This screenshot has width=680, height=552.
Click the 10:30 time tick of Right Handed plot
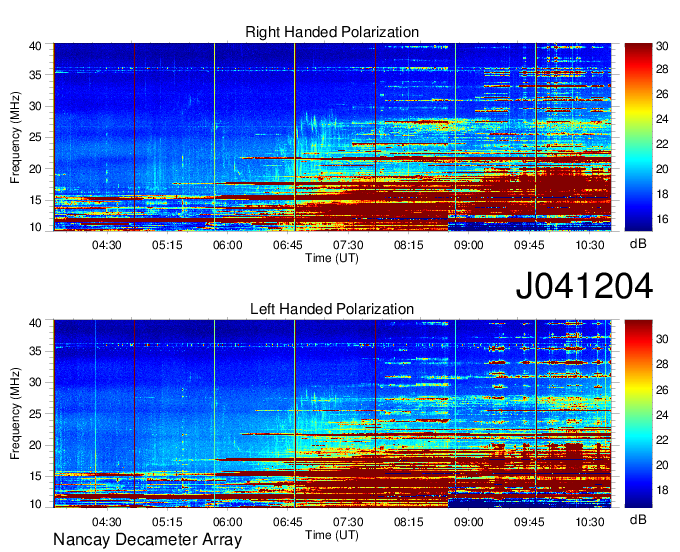590,245
